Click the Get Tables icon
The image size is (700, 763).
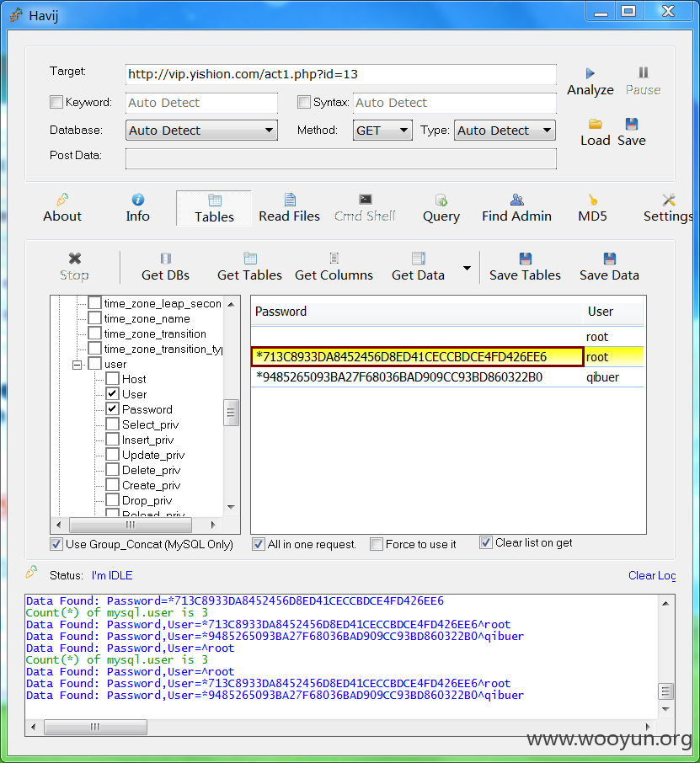tap(249, 259)
